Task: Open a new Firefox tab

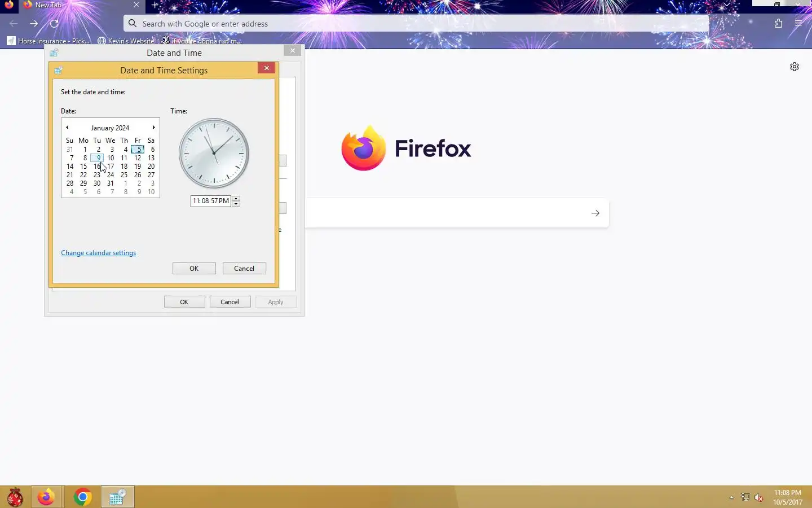Action: 155,5
